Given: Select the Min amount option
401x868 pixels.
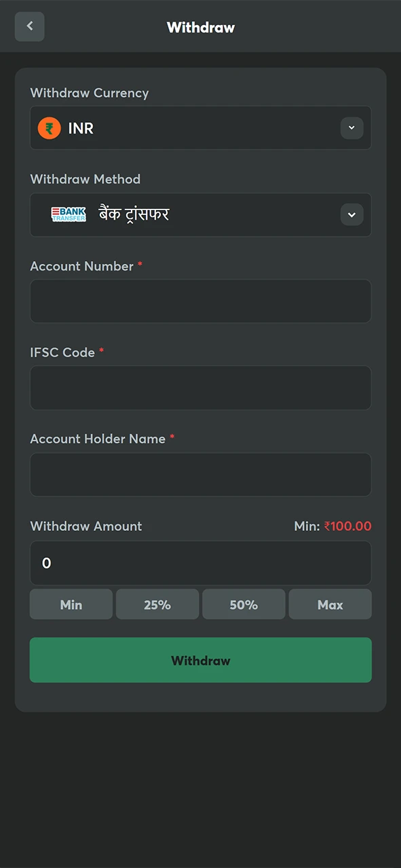Looking at the screenshot, I should [x=71, y=604].
